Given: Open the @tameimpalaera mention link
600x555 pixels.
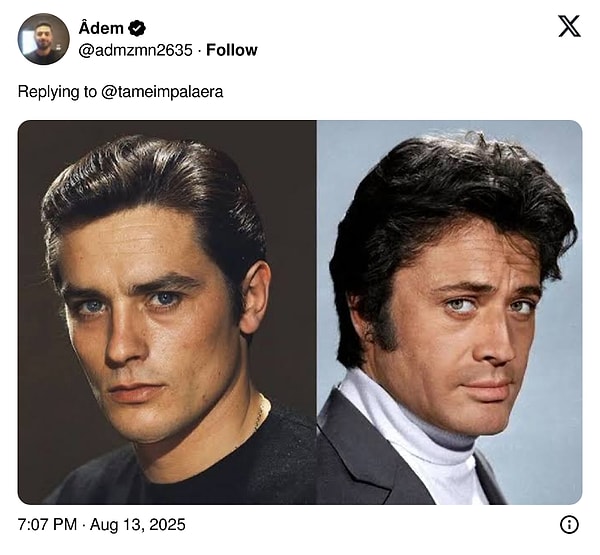Looking at the screenshot, I should pyautogui.click(x=162, y=92).
